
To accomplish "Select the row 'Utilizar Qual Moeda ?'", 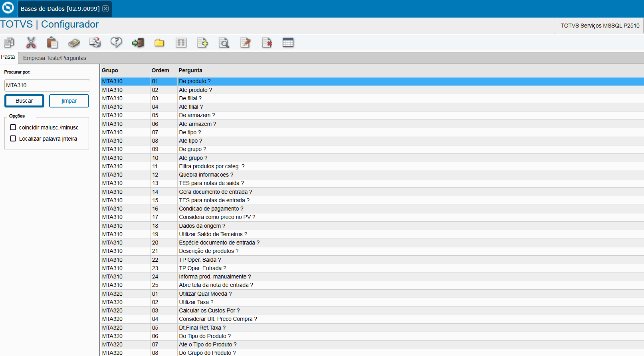I will (372, 294).
